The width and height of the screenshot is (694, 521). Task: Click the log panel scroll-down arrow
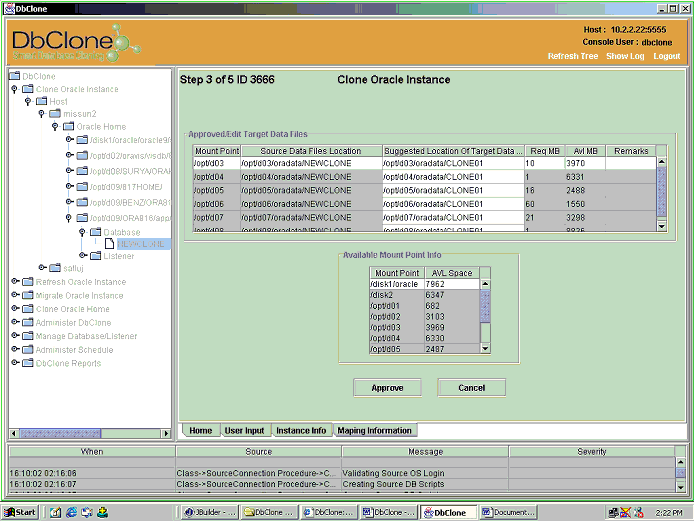[x=681, y=487]
